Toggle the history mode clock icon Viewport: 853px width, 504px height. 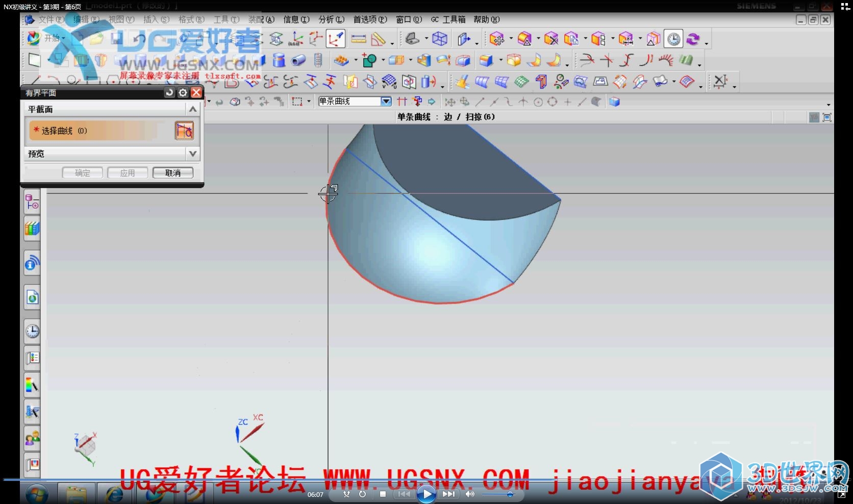673,39
